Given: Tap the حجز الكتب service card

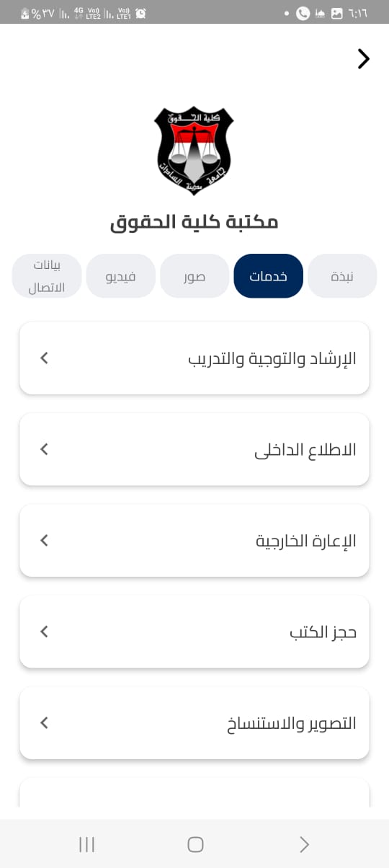Looking at the screenshot, I should [x=194, y=632].
